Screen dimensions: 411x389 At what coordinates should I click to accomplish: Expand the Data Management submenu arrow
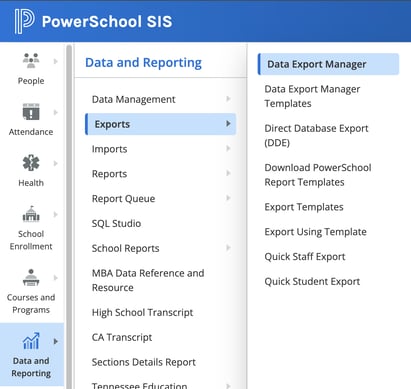pyautogui.click(x=228, y=99)
